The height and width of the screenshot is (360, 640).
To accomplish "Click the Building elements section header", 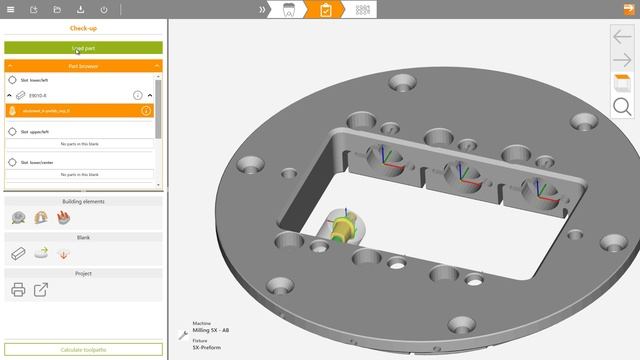I will click(x=83, y=201).
